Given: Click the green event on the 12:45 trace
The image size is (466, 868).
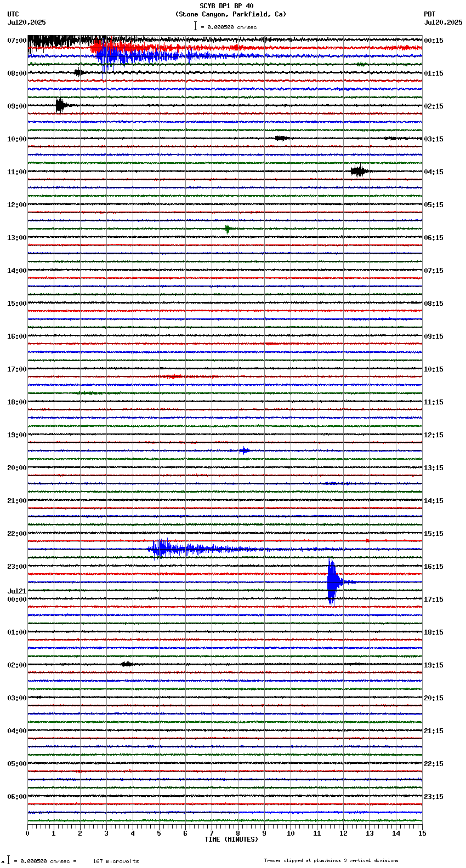Looking at the screenshot, I should [x=229, y=229].
